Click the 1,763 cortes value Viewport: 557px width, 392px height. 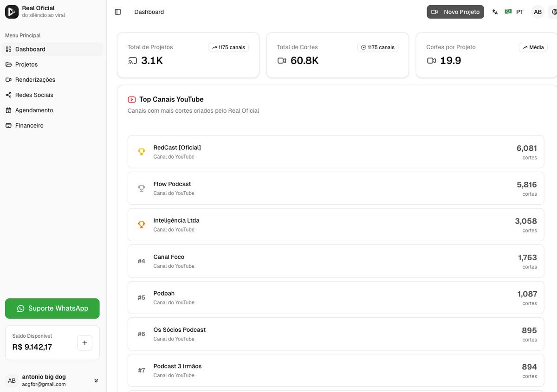point(528,257)
